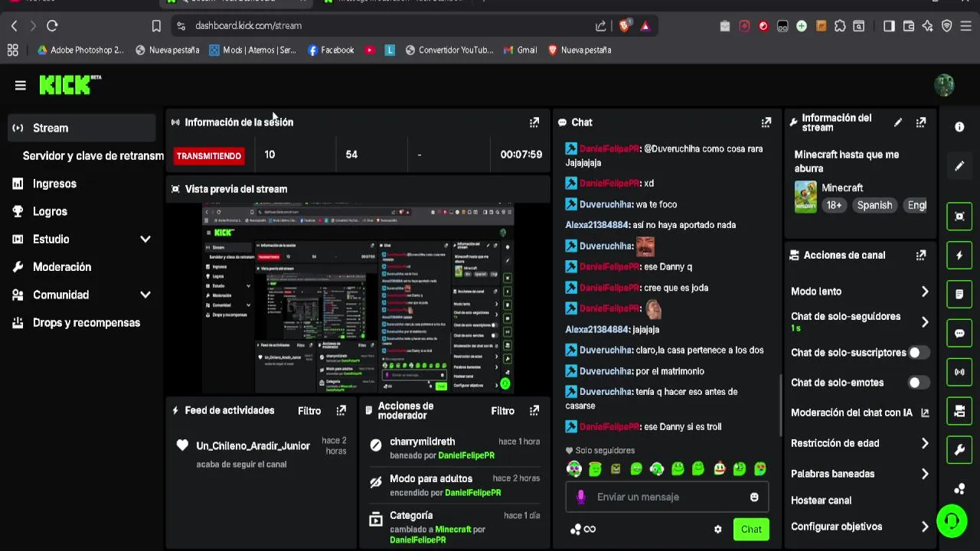Click the Spanish language tag
Image resolution: width=980 pixels, height=551 pixels.
point(874,205)
